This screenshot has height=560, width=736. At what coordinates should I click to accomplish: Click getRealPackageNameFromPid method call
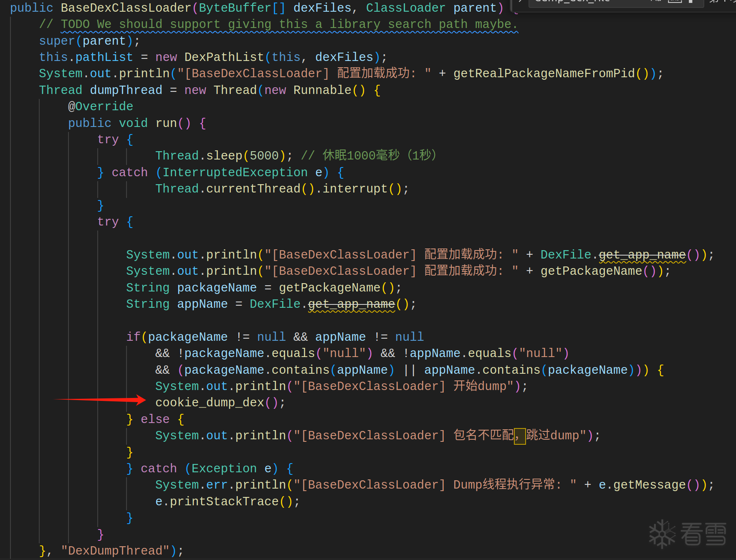(x=544, y=73)
